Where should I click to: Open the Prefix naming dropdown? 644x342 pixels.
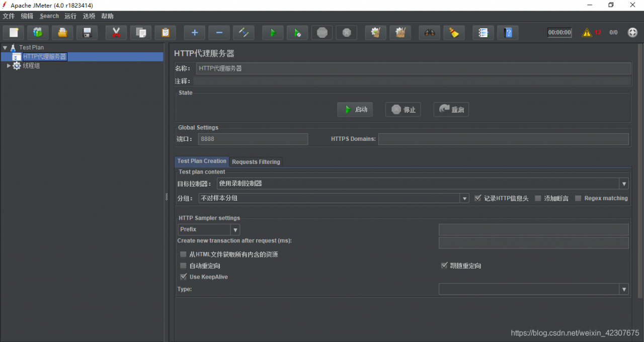tap(235, 229)
